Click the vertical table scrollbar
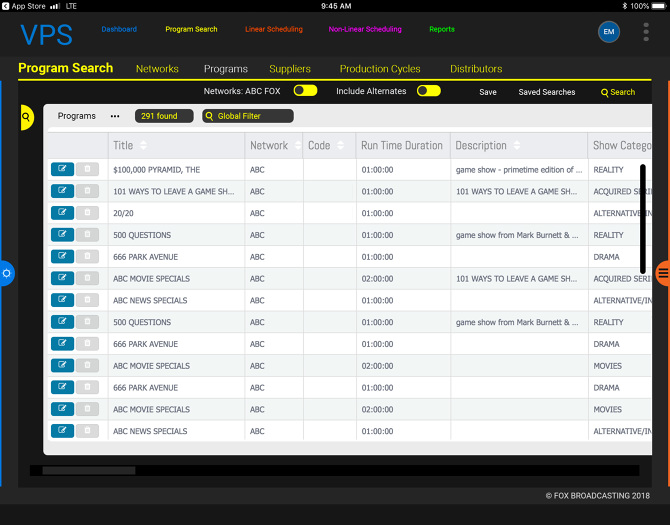This screenshot has height=525, width=670. point(643,219)
